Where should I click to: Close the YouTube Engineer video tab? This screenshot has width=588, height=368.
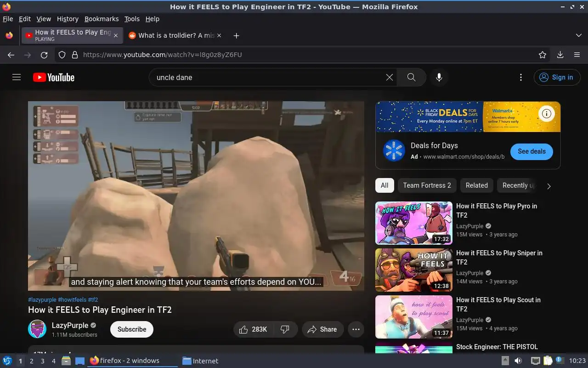click(x=116, y=35)
